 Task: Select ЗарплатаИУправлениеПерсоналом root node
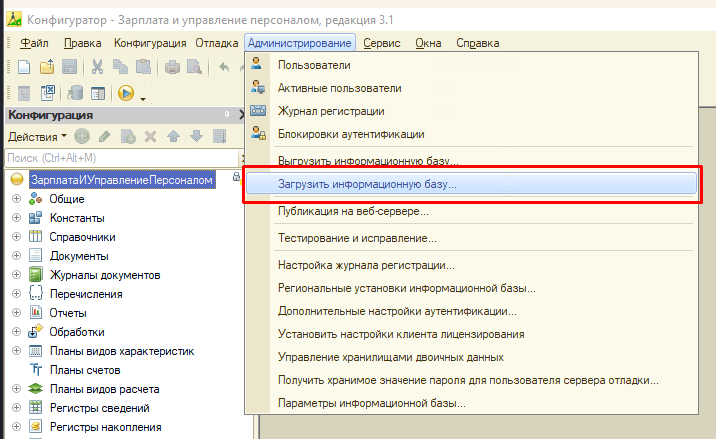pyautogui.click(x=122, y=180)
